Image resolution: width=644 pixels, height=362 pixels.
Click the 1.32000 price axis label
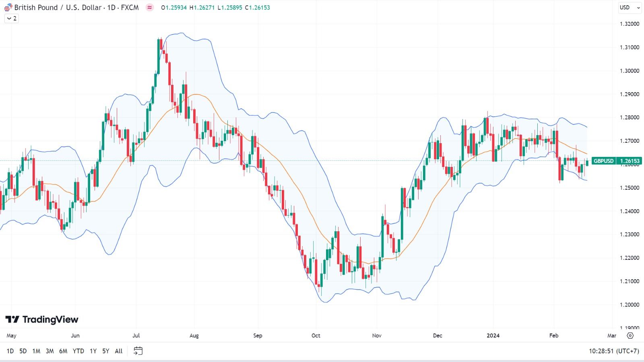(630, 24)
